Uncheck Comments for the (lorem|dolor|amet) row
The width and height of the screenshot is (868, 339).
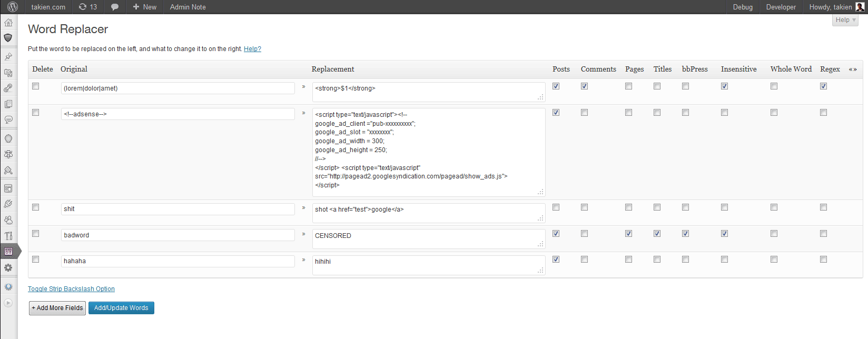pyautogui.click(x=584, y=86)
